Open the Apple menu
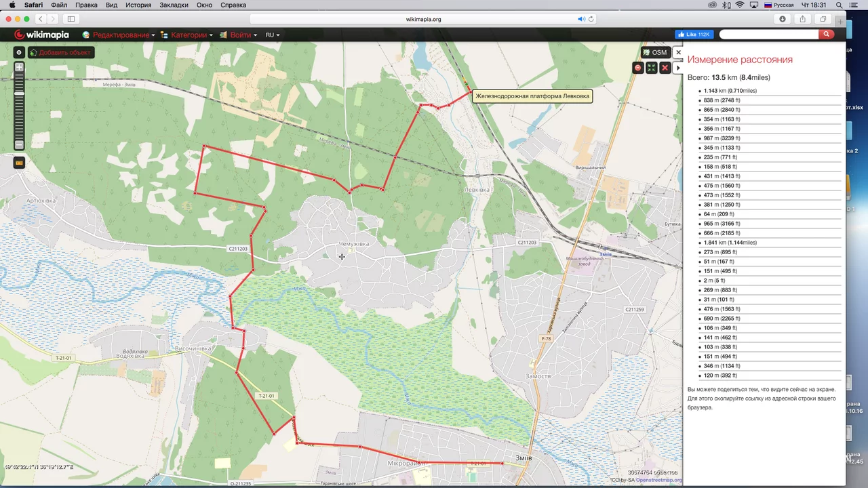Viewport: 868px width, 488px height. tap(12, 5)
